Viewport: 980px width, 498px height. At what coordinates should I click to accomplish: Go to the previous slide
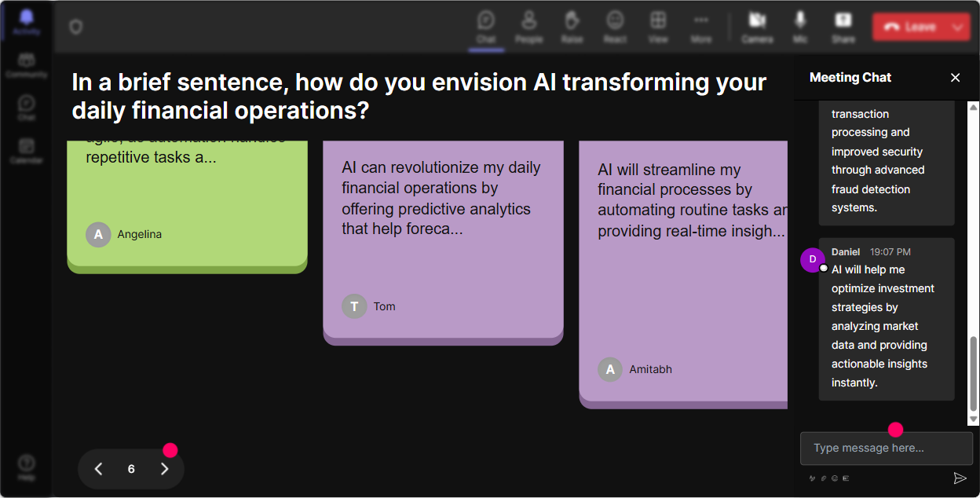point(98,469)
